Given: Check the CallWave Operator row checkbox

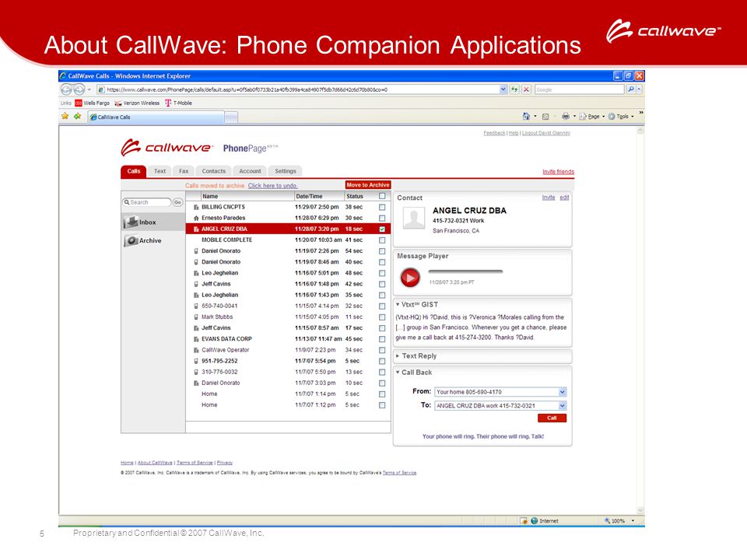Looking at the screenshot, I should (382, 350).
